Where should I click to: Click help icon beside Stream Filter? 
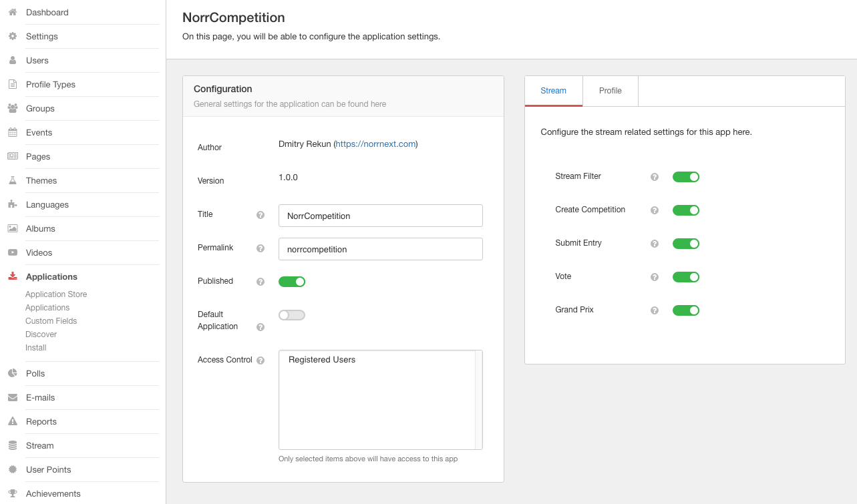pos(655,177)
